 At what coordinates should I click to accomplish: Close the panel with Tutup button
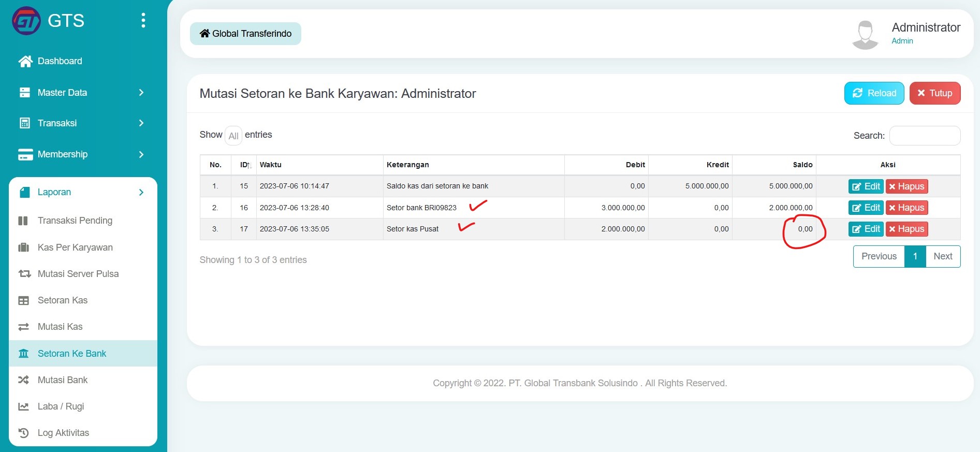point(935,93)
